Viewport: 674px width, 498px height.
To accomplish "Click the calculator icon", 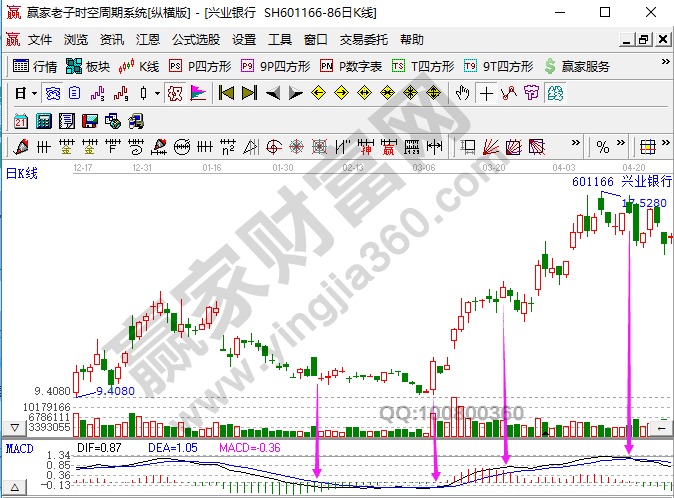I will pyautogui.click(x=43, y=121).
